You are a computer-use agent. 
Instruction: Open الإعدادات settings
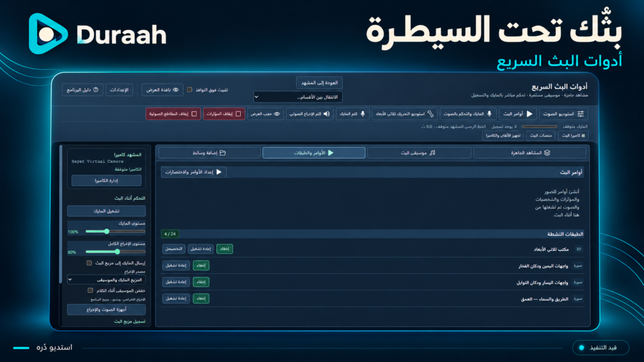click(x=119, y=89)
